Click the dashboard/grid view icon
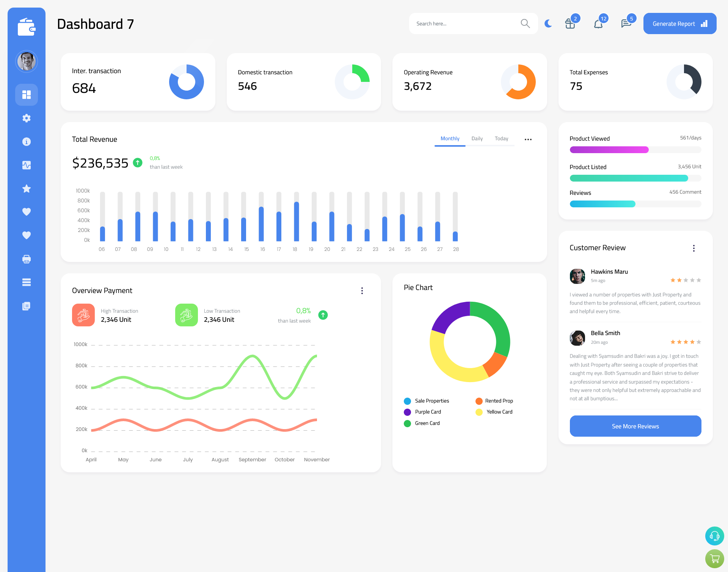Viewport: 728px width, 572px height. click(27, 94)
